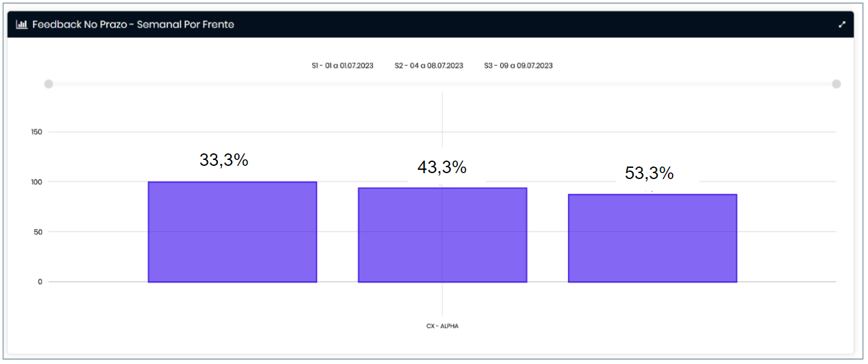Viewport: 868px width, 364px height.
Task: Toggle the S1 - 01 a 01.07.2023 legend series
Action: [342, 66]
